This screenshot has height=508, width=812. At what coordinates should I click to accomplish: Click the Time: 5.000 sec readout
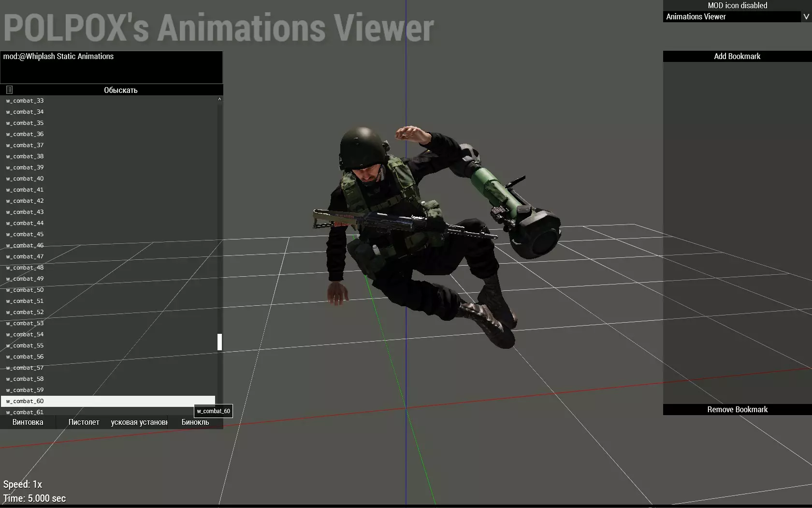(x=34, y=498)
